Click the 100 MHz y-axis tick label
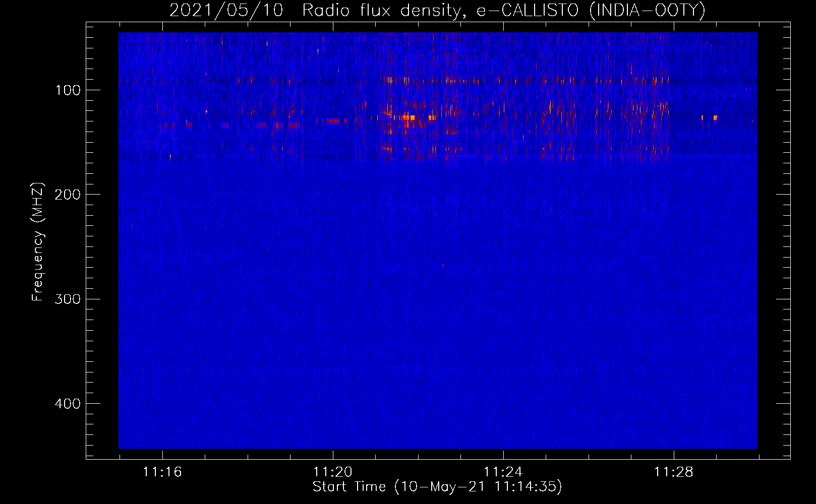Image resolution: width=816 pixels, height=504 pixels. coord(68,90)
